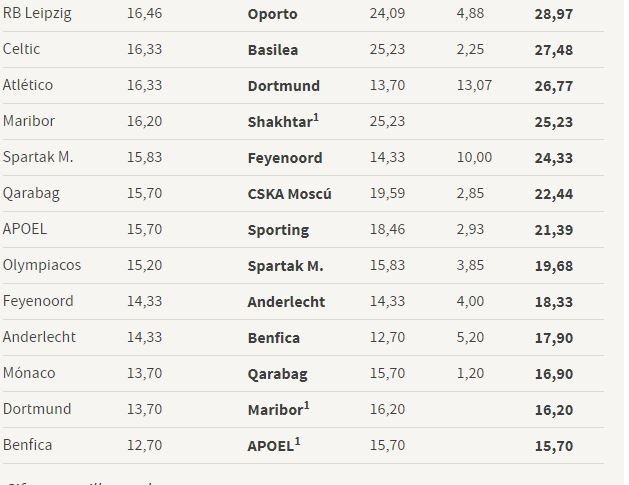Click the bold Basilea entry

click(x=273, y=50)
